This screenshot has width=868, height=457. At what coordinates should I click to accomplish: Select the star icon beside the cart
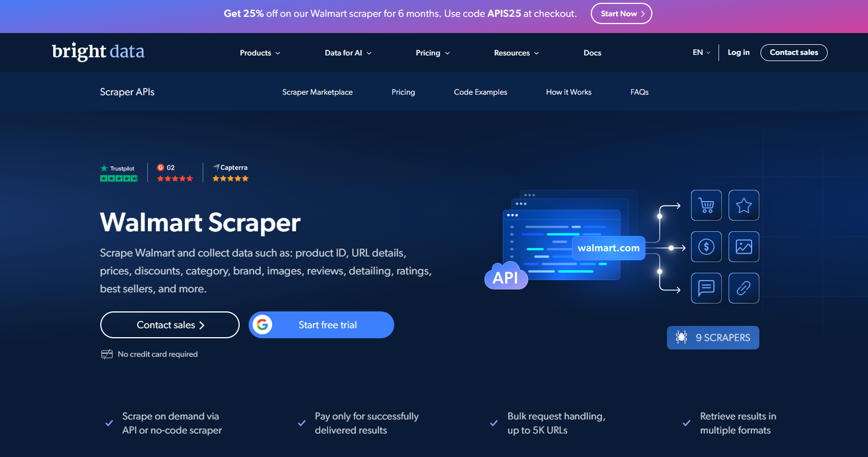(x=744, y=205)
